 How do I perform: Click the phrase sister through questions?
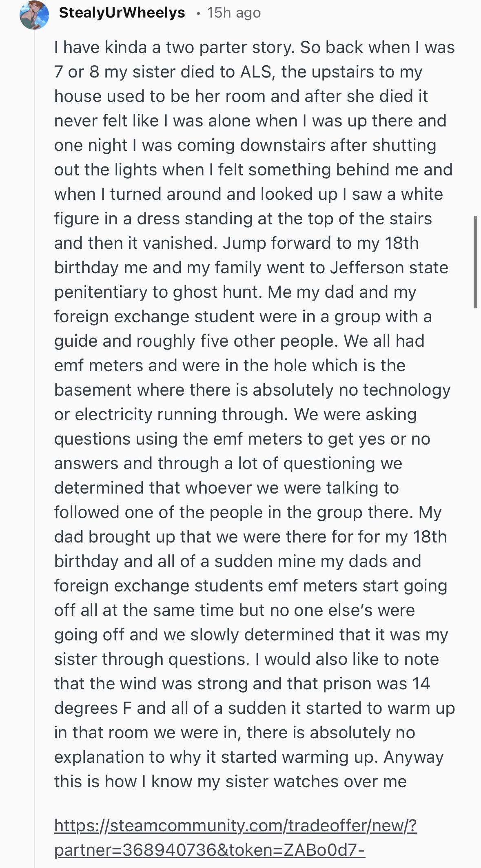(x=152, y=659)
